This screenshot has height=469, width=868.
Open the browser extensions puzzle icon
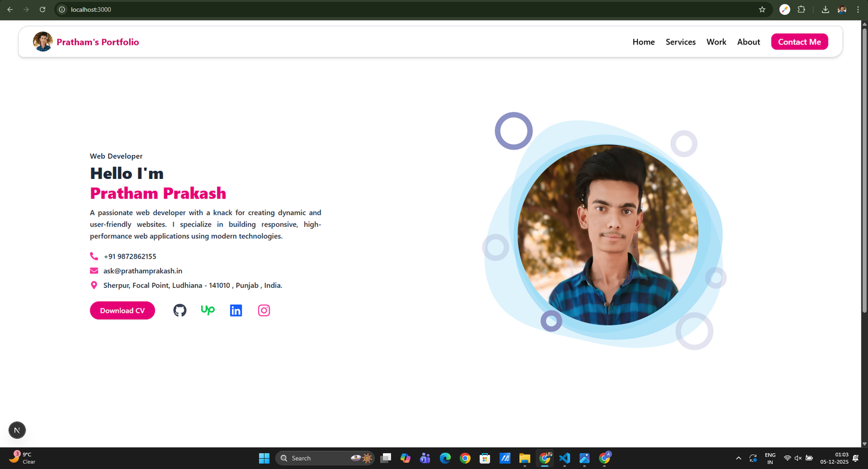click(x=801, y=9)
